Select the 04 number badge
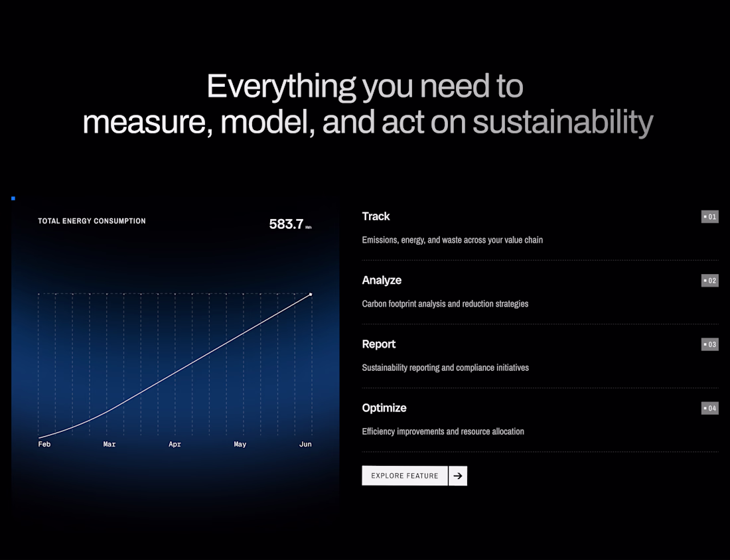 (709, 408)
